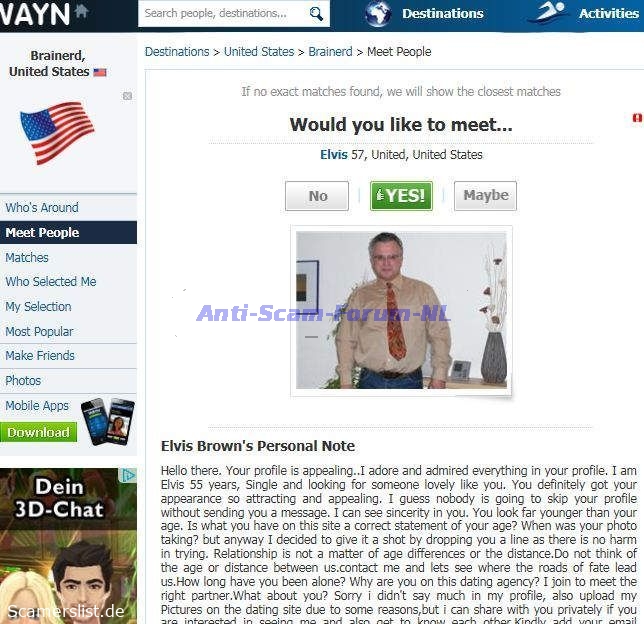Click the green Download button
The height and width of the screenshot is (624, 644).
[x=39, y=432]
